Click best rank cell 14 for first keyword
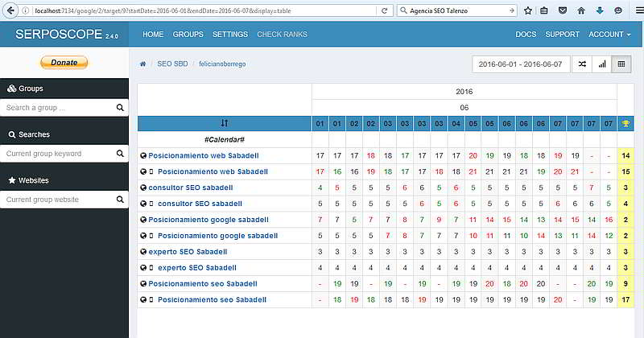Image resolution: width=644 pixels, height=338 pixels. click(x=625, y=155)
